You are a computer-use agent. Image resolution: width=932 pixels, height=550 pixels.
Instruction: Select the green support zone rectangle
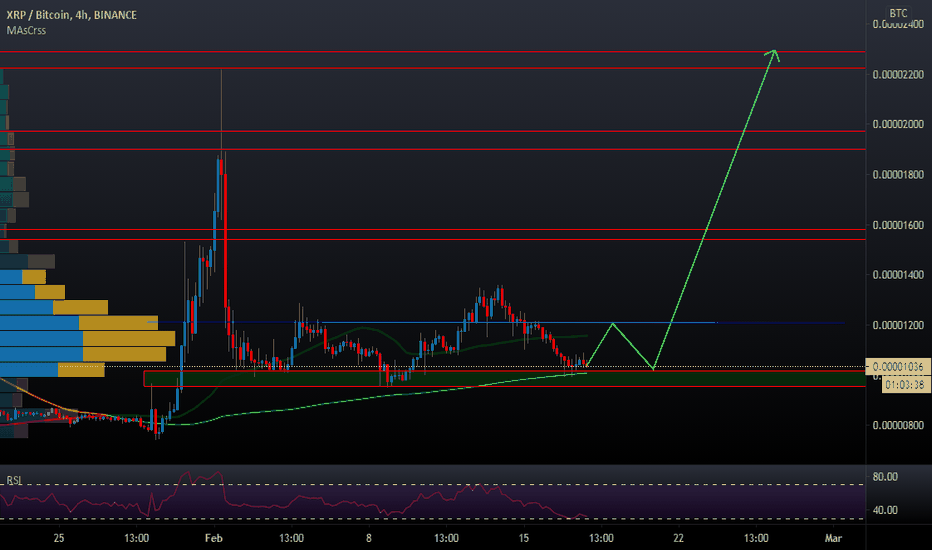(504, 379)
